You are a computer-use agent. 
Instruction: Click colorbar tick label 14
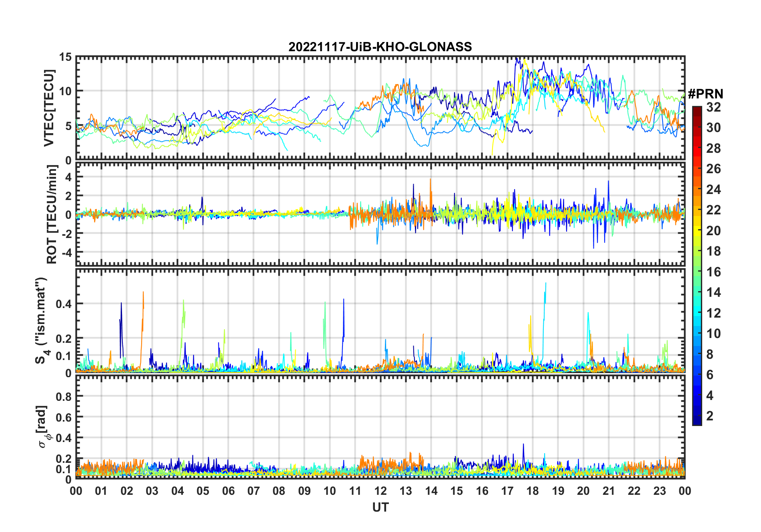(713, 292)
